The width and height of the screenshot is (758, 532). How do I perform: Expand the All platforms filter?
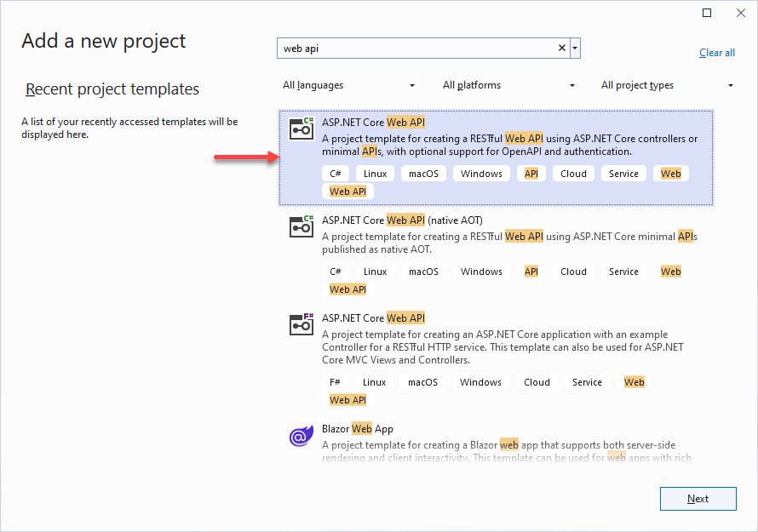coord(508,85)
